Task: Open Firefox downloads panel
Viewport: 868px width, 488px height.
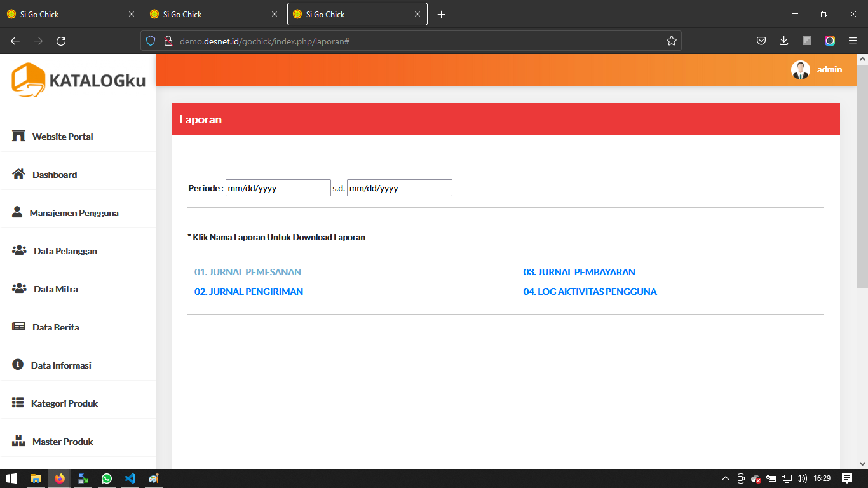Action: pos(783,41)
